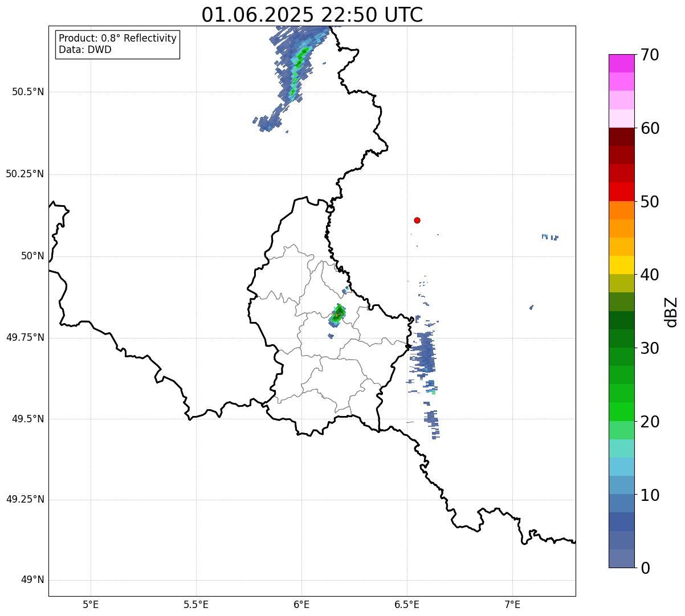
Task: Click the 50°N latitude label
Action: pyautogui.click(x=32, y=256)
